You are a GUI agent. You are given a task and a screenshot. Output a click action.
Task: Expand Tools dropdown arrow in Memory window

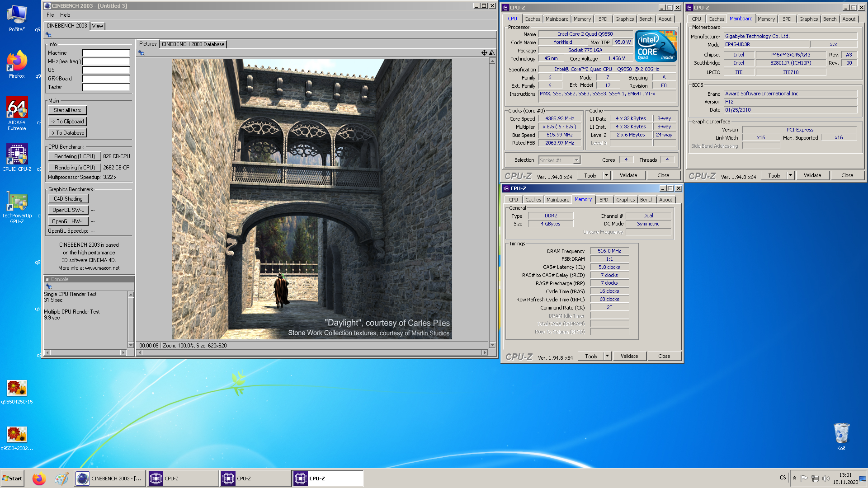click(x=607, y=356)
